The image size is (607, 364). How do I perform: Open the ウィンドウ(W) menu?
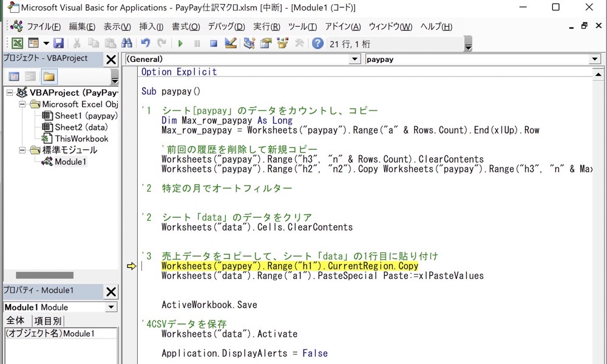pos(390,27)
